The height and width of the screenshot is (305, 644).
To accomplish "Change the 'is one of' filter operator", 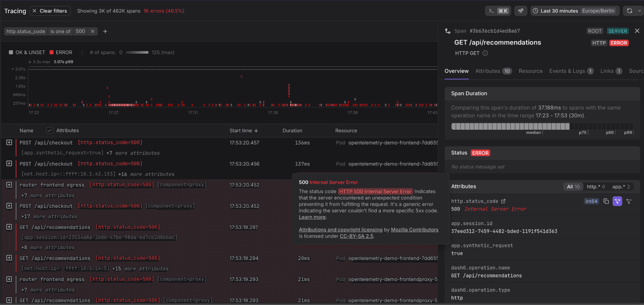I will 60,31.
